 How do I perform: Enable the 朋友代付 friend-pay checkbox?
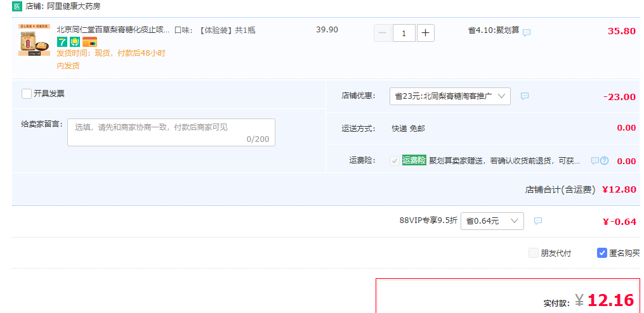(534, 253)
